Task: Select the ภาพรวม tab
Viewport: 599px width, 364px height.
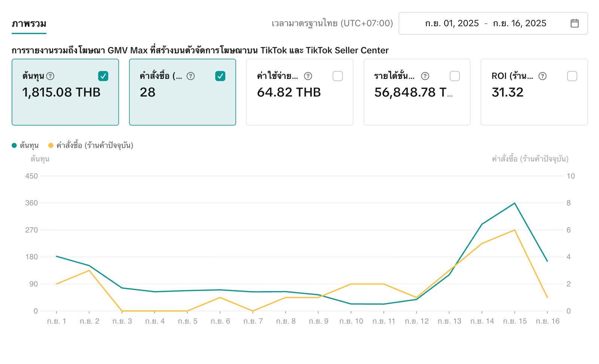Action: 29,24
